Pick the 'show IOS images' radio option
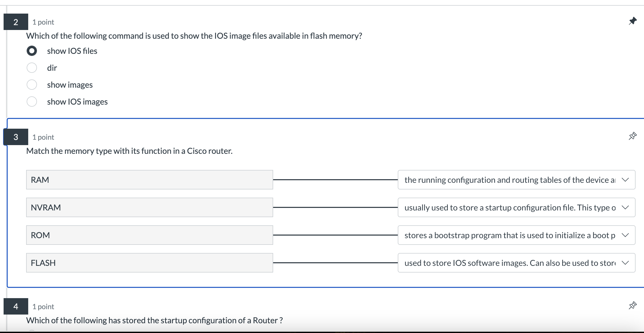 click(x=32, y=102)
